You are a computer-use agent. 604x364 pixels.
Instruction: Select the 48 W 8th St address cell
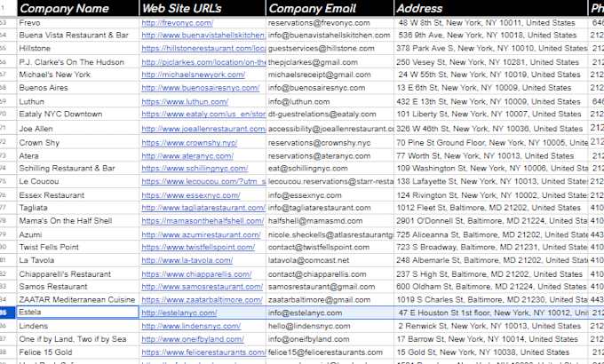tap(491, 23)
